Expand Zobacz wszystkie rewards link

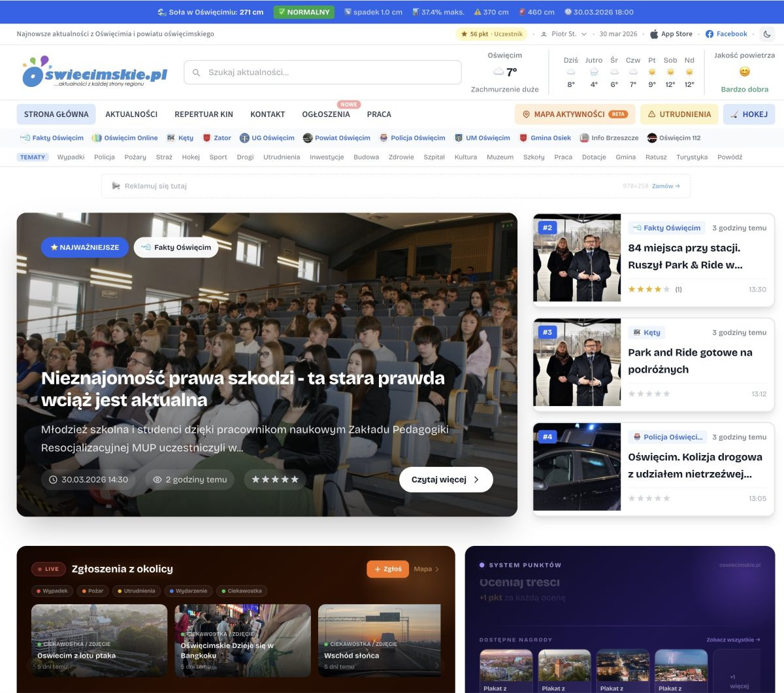(x=732, y=640)
